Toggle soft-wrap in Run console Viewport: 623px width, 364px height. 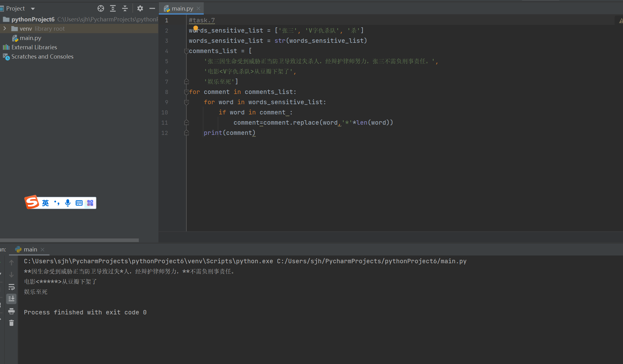click(11, 287)
